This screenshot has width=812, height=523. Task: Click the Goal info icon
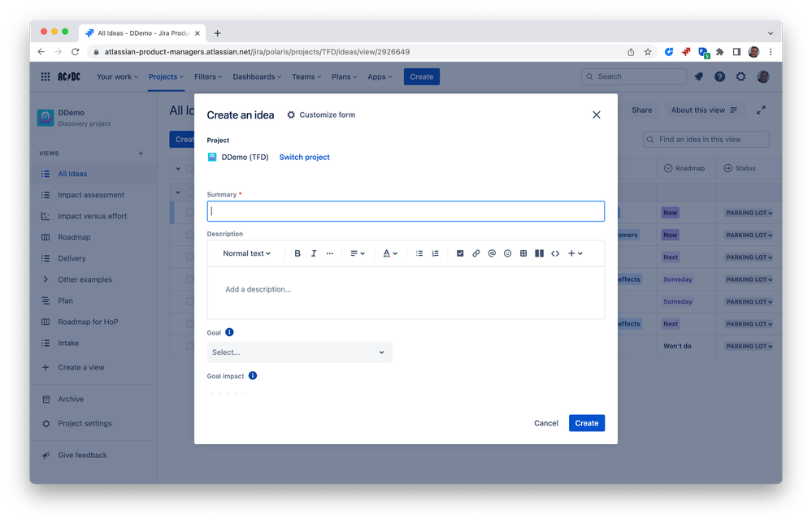(x=229, y=332)
